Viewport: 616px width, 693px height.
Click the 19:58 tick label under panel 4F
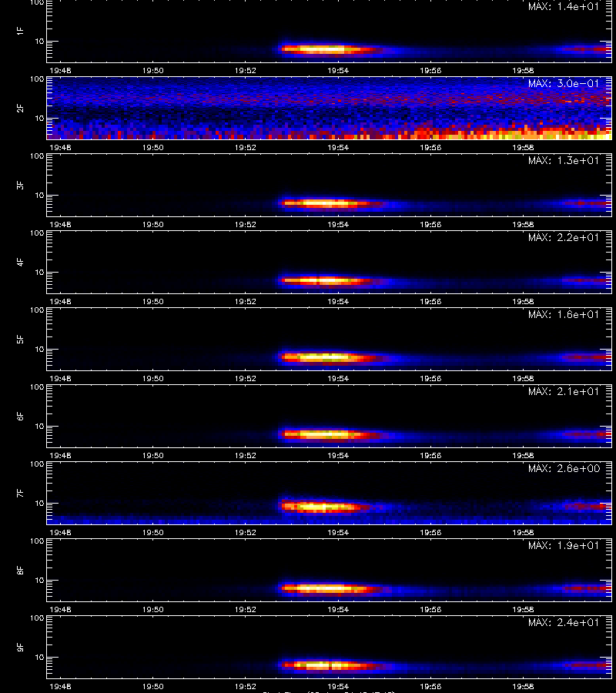523,301
